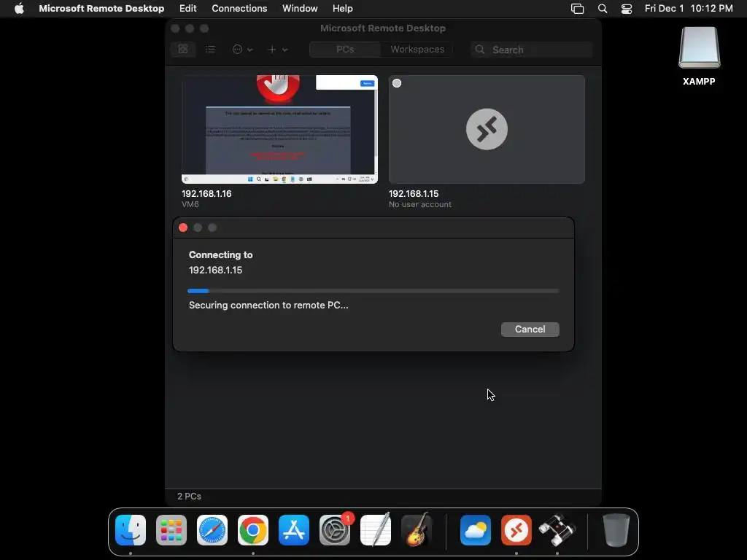Open the 192.168.1.16 VM6 thumbnail
The width and height of the screenshot is (747, 560).
click(x=279, y=129)
